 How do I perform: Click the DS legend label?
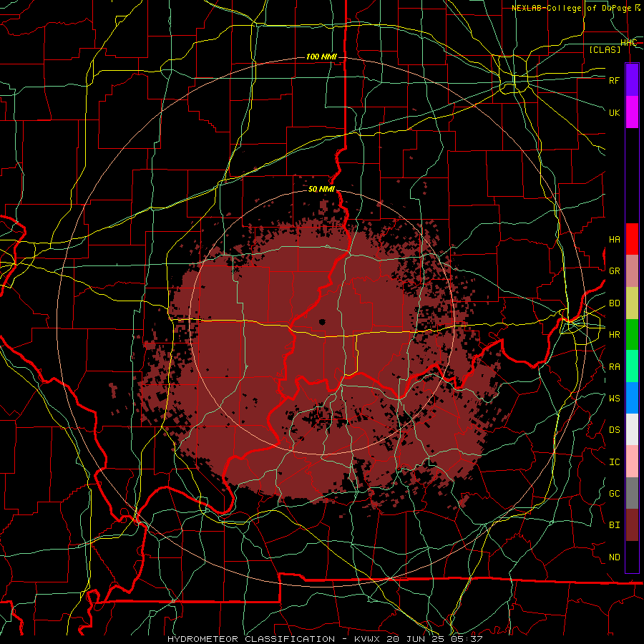tap(614, 430)
